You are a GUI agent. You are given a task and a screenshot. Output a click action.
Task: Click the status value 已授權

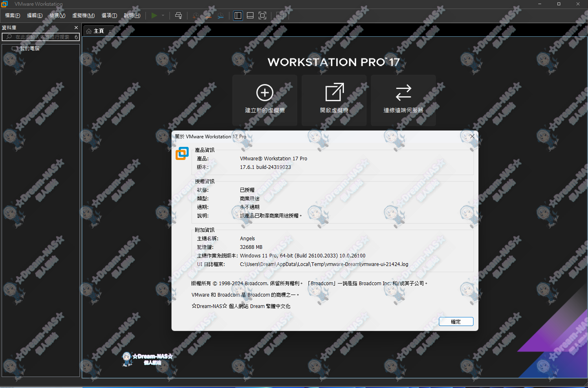[x=247, y=190]
